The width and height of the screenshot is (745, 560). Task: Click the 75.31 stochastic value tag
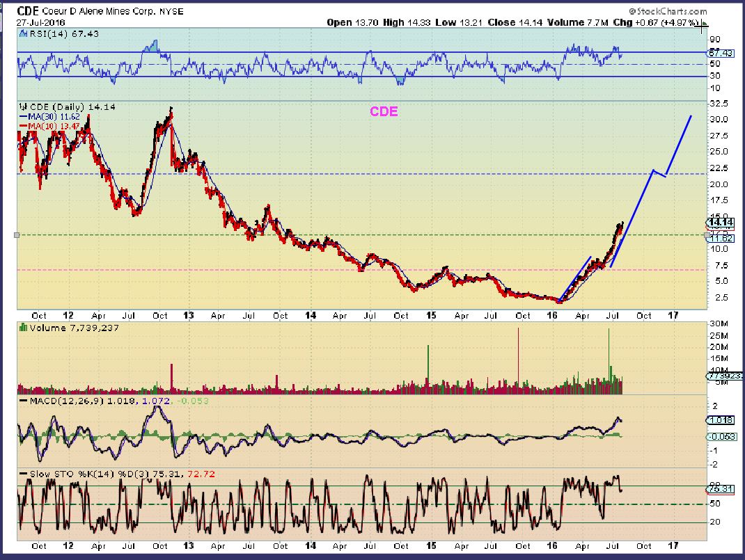pos(721,489)
